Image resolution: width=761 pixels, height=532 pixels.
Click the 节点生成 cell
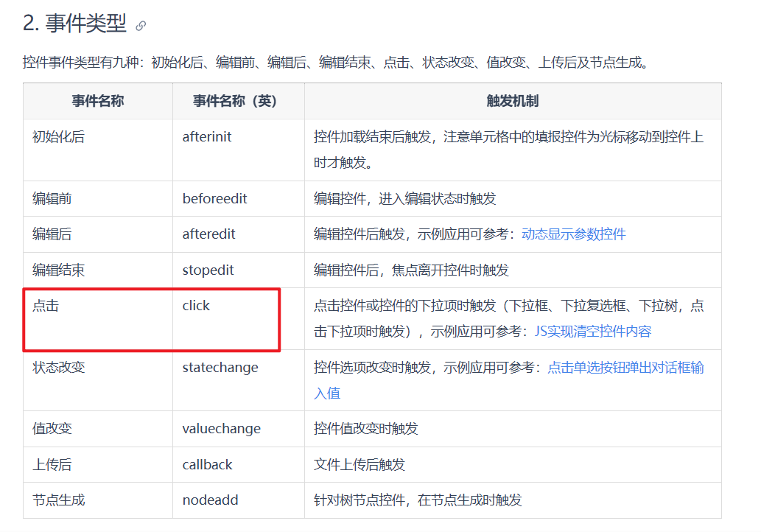[98, 500]
